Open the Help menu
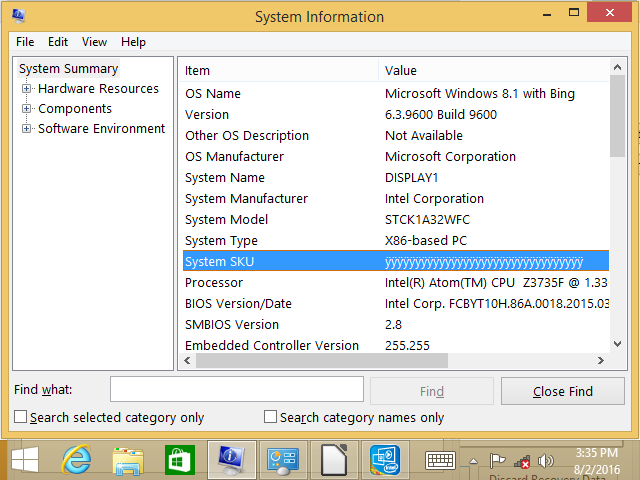This screenshot has height=480, width=640. tap(133, 42)
